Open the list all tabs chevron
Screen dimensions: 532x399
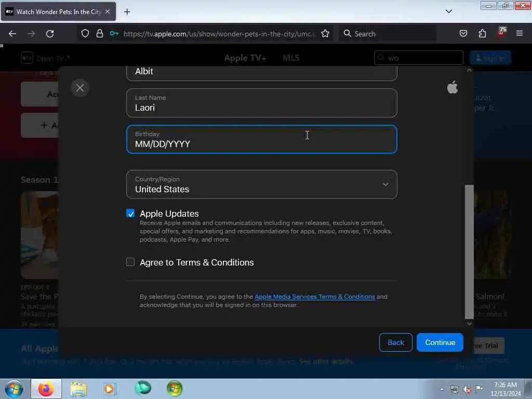click(x=448, y=11)
